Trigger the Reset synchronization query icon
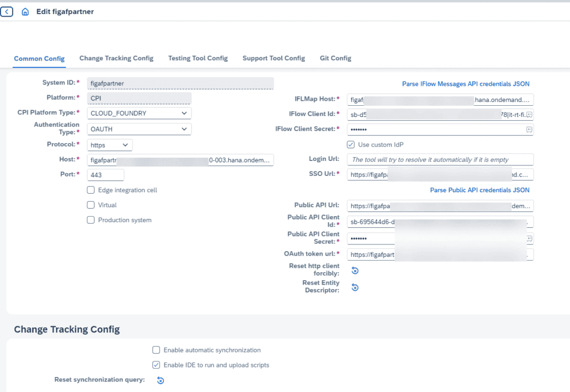This screenshot has width=570, height=392. click(160, 380)
